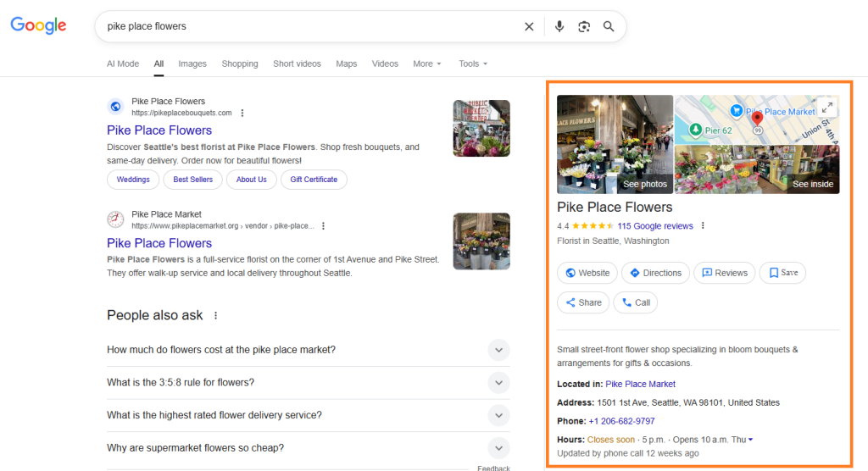This screenshot has width=868, height=471.
Task: Expand business hours dropdown arrow
Action: [751, 440]
